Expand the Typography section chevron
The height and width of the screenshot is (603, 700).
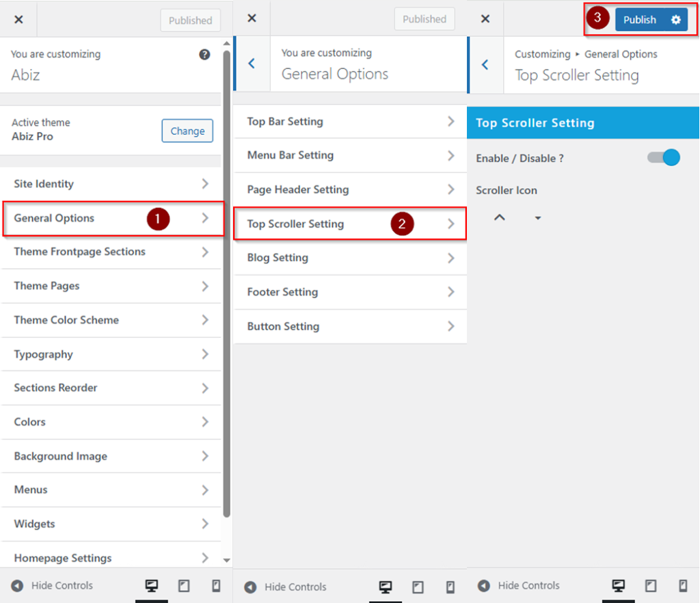[x=204, y=354]
